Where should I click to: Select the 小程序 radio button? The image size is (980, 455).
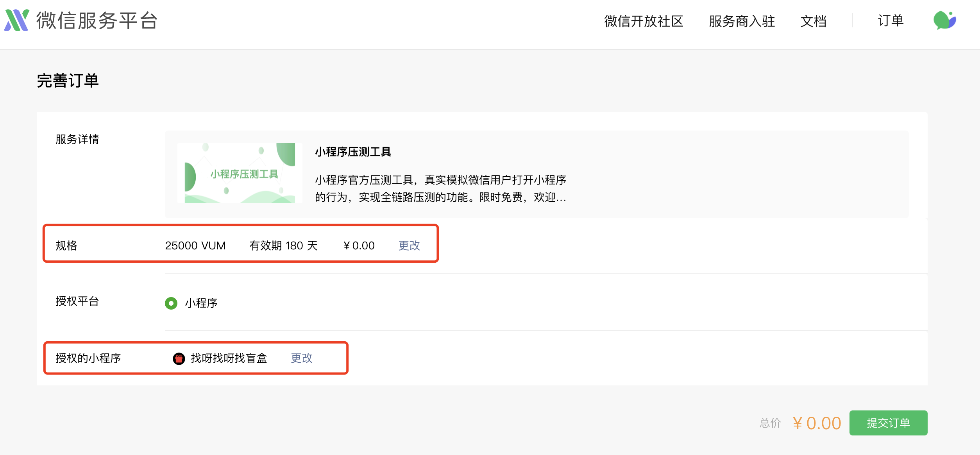click(171, 303)
